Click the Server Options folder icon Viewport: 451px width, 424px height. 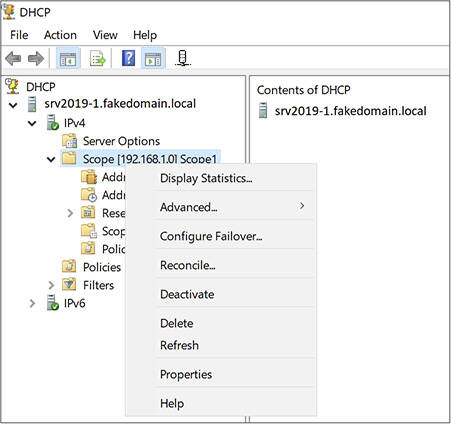[70, 141]
